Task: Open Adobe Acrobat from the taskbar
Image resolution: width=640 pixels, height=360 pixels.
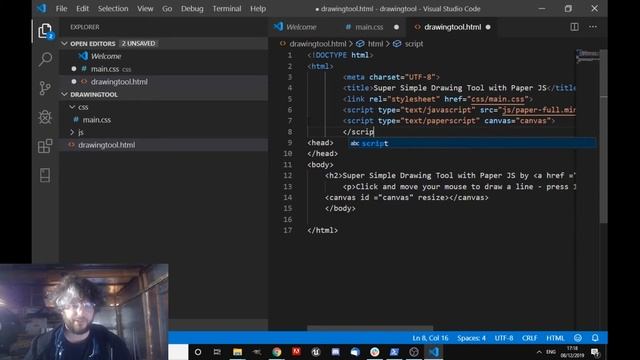Action: (x=296, y=351)
